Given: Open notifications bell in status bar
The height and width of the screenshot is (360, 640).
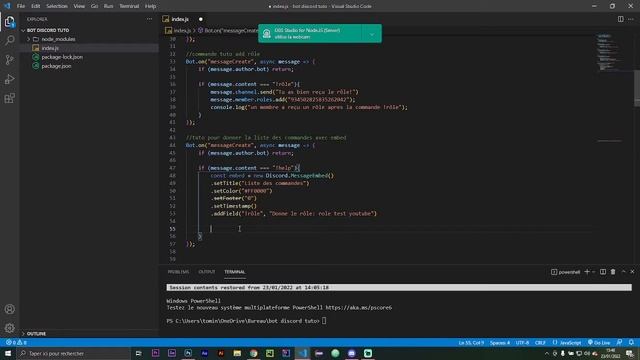Looking at the screenshot, I should coord(631,342).
